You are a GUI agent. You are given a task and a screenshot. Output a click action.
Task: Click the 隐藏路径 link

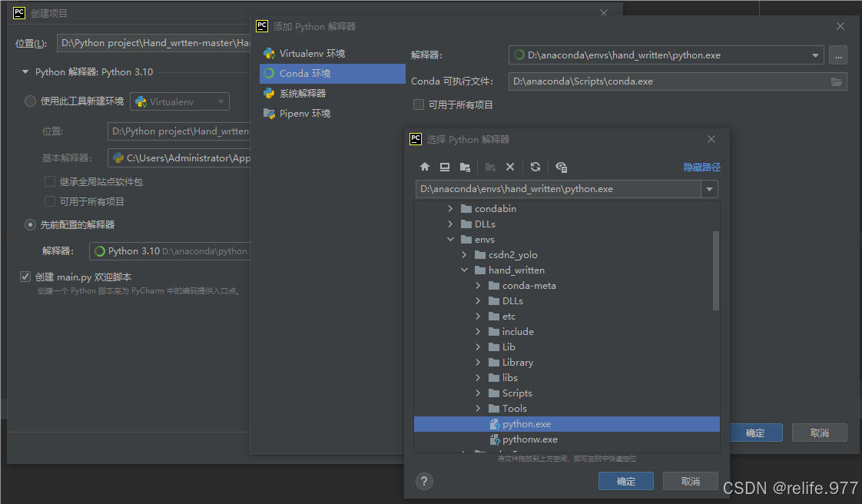point(701,167)
